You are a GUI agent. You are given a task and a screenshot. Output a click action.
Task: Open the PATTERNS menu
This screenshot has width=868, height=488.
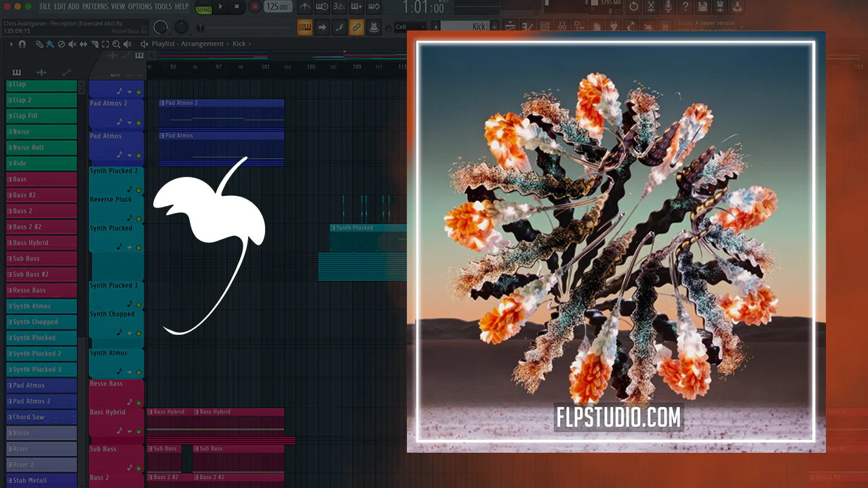(95, 6)
